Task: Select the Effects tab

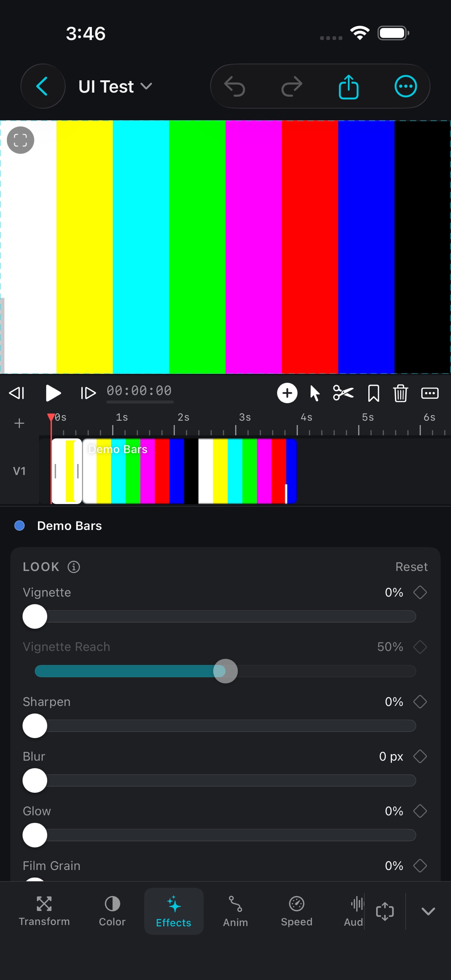Action: [173, 911]
